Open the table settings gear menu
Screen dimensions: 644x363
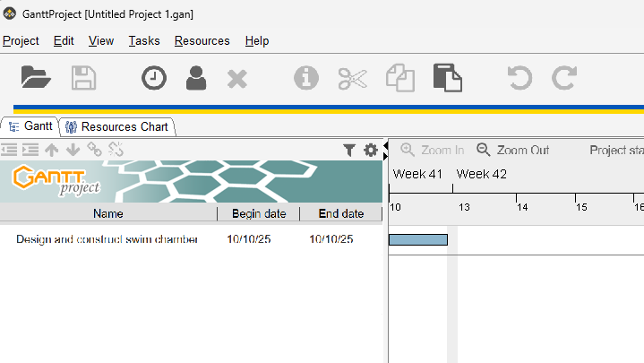tap(370, 151)
